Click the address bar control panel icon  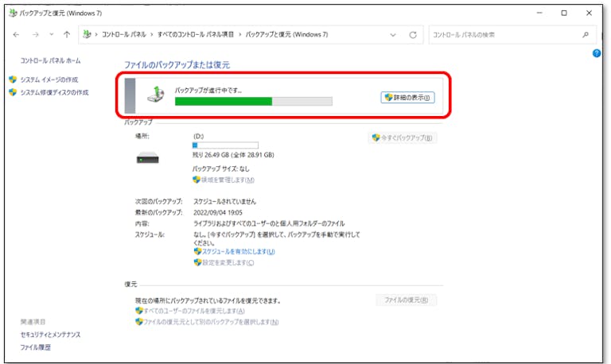point(87,34)
